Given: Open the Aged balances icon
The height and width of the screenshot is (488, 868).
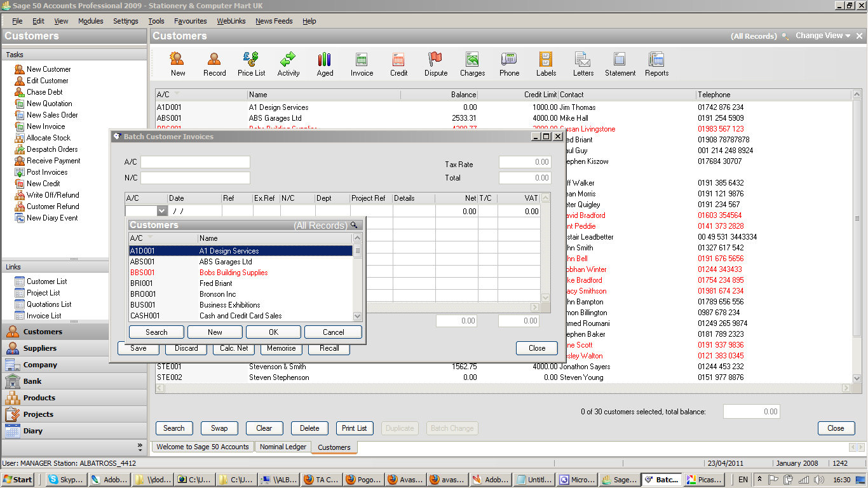Looking at the screenshot, I should (x=325, y=64).
